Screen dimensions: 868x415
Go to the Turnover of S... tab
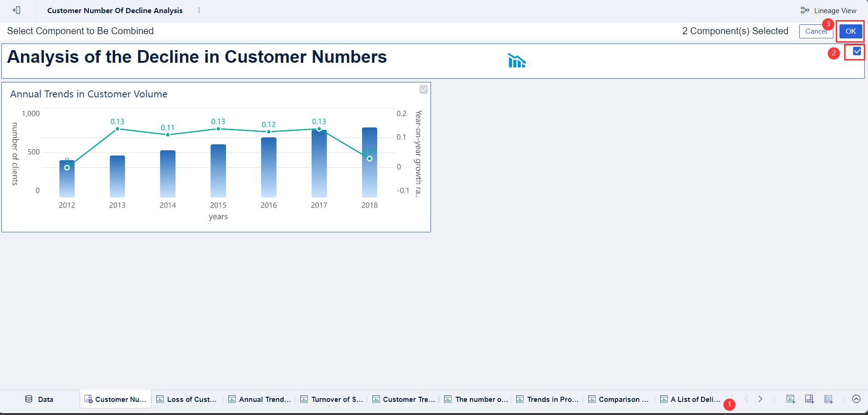[332, 399]
